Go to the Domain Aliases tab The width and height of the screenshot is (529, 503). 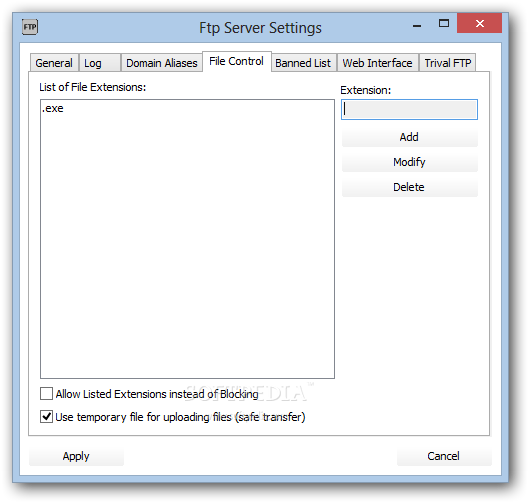click(x=162, y=63)
